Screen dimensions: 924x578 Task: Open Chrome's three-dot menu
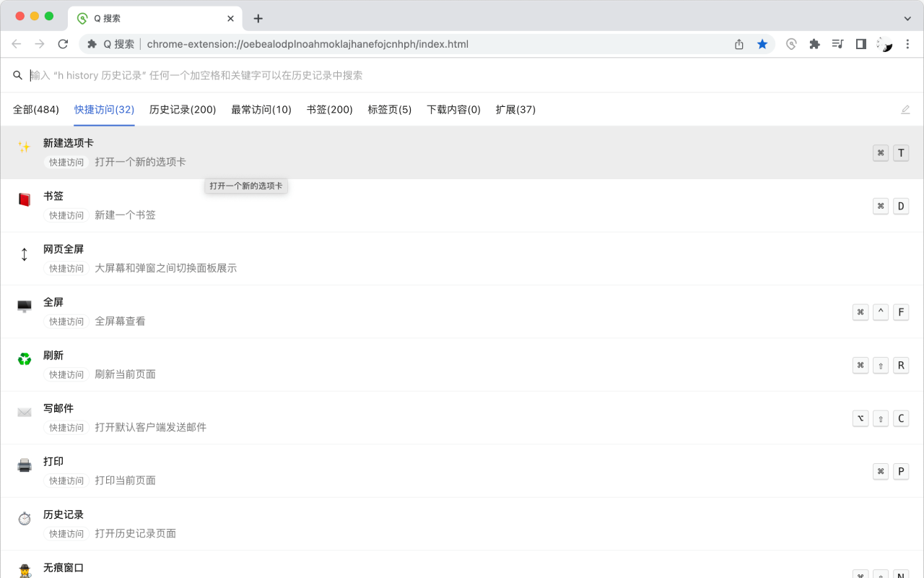pos(907,44)
